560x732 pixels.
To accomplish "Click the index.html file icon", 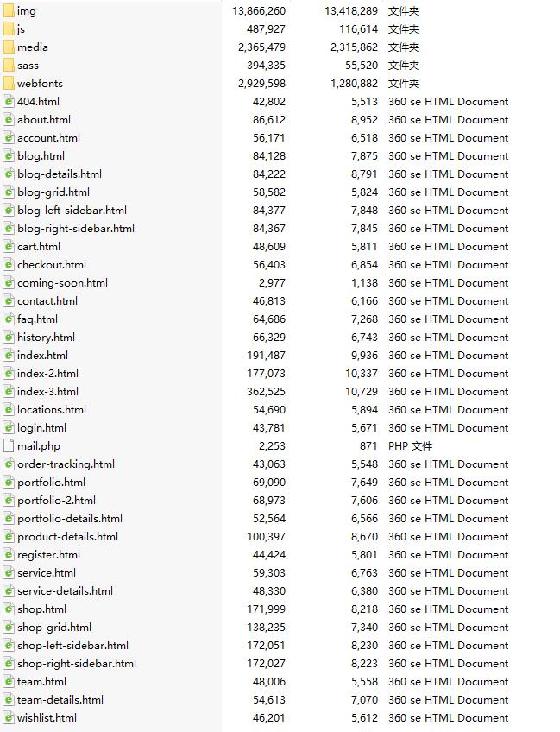I will 9,356.
